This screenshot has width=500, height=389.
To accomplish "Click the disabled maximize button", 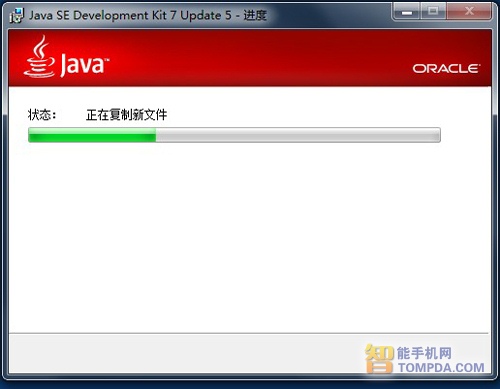I will point(433,12).
